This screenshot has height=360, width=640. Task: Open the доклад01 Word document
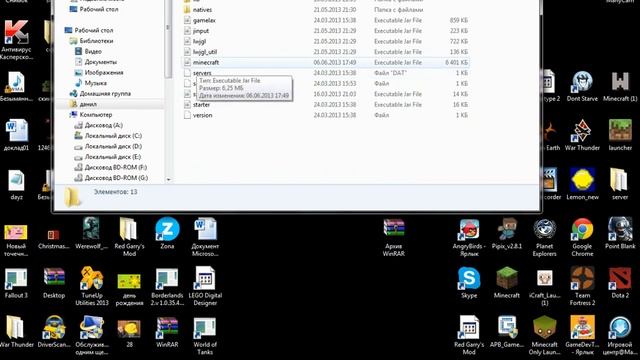(x=16, y=135)
